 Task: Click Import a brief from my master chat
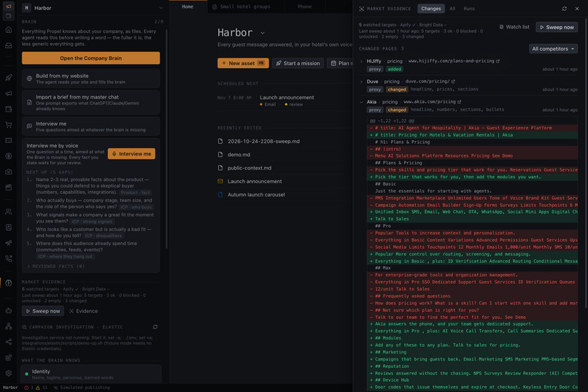90,102
